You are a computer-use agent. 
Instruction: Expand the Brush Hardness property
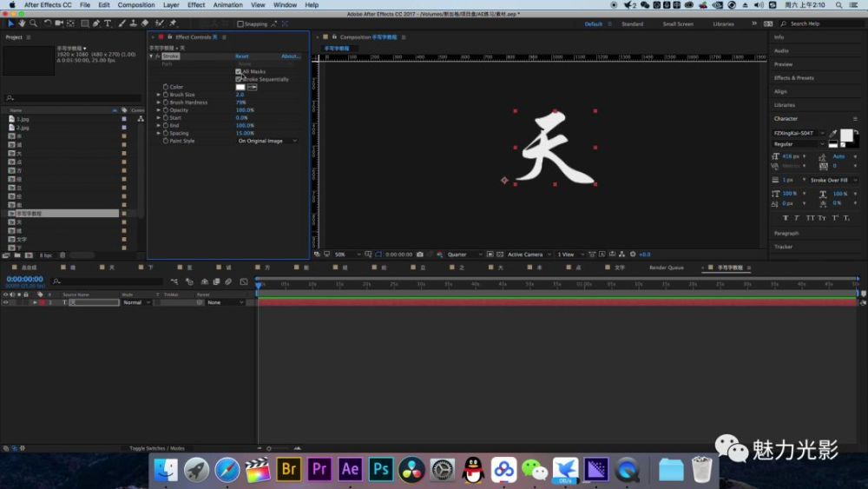coord(158,102)
